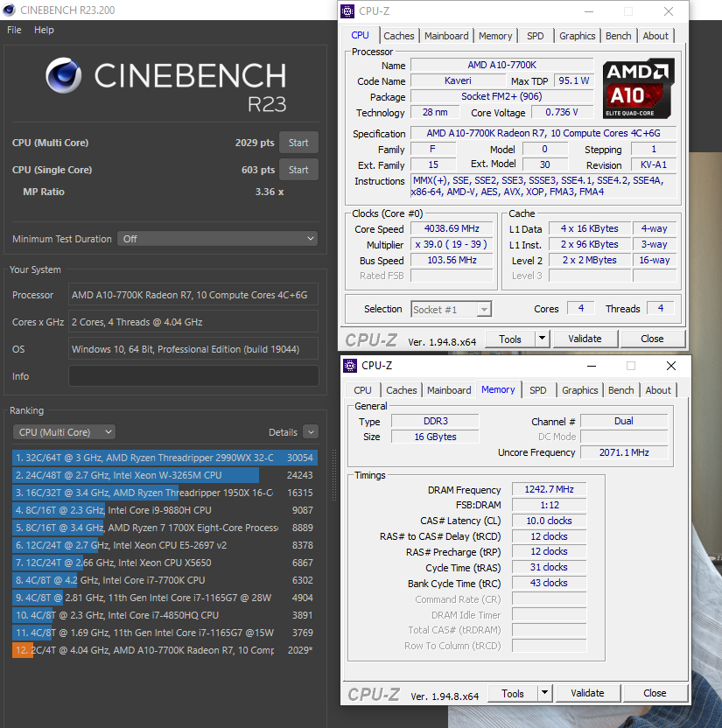Switch to Graphics tab in upper CPU-Z window
Image resolution: width=722 pixels, height=728 pixels.
tap(577, 36)
